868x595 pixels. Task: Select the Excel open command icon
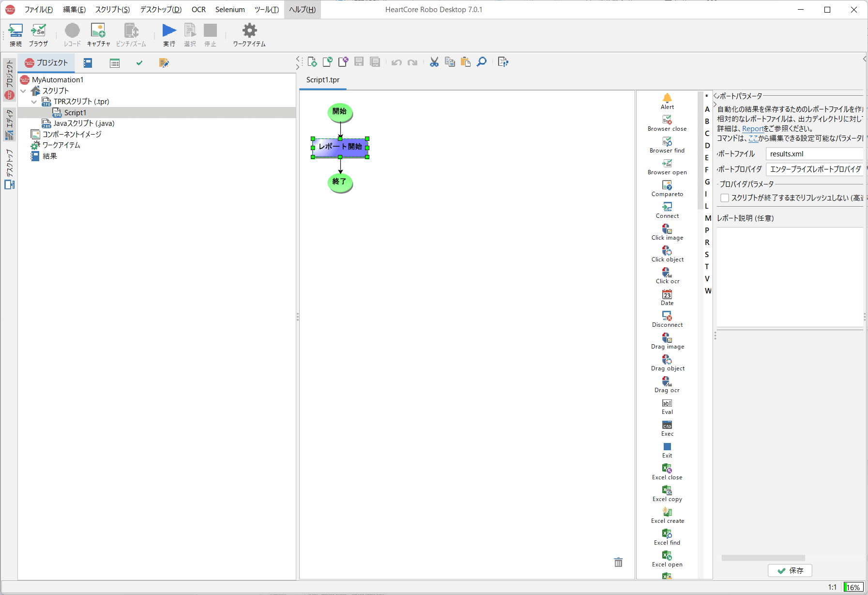click(x=667, y=556)
